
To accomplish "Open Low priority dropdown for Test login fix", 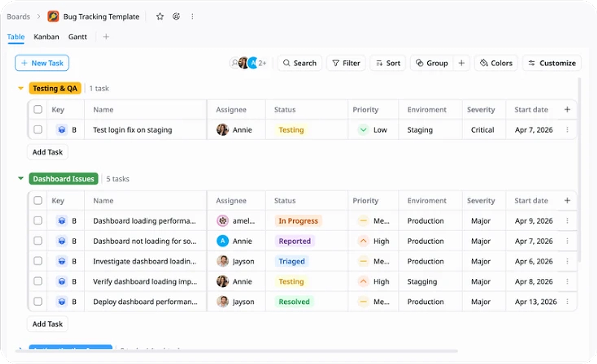I will [373, 130].
